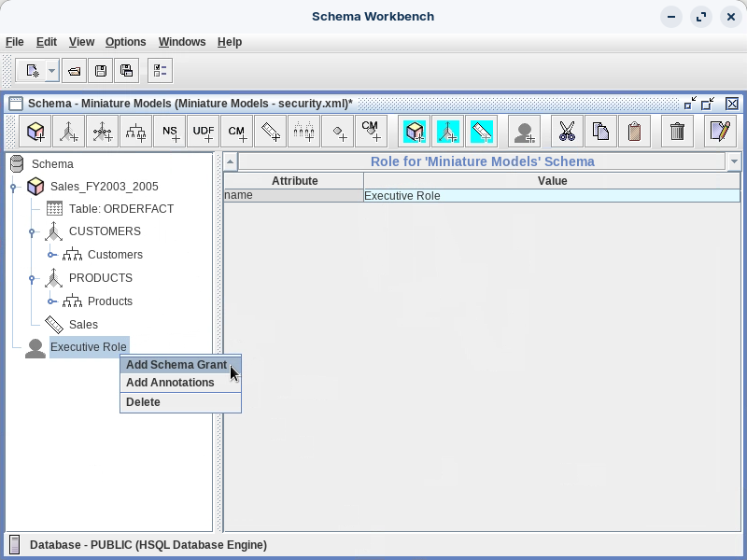Collapse the Sales_FY2003_2005 cube node
Screen dimensions: 747x560
[13, 187]
